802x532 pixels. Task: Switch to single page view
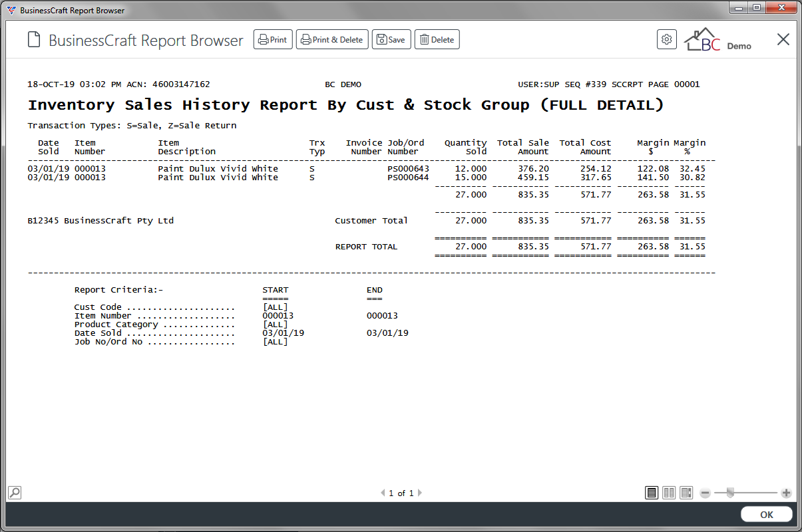tap(652, 493)
